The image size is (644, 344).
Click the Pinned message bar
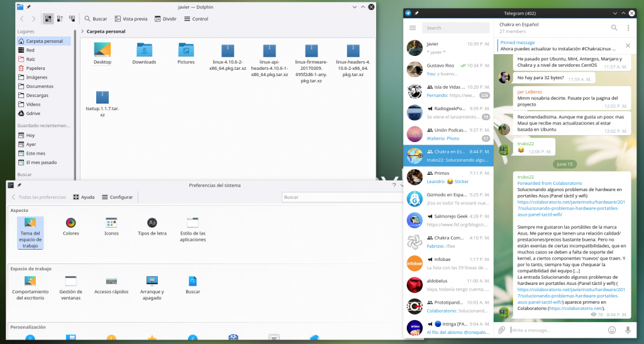click(x=558, y=45)
